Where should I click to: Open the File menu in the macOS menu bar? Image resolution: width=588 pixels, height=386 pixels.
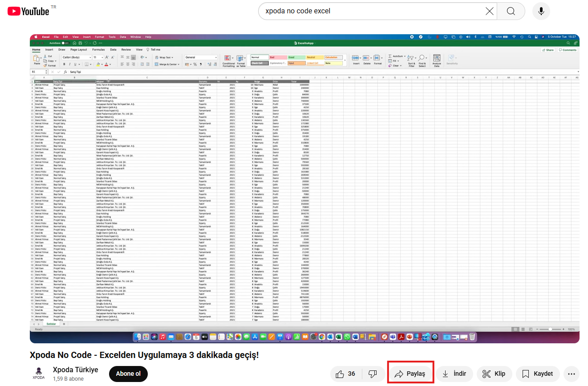[56, 37]
